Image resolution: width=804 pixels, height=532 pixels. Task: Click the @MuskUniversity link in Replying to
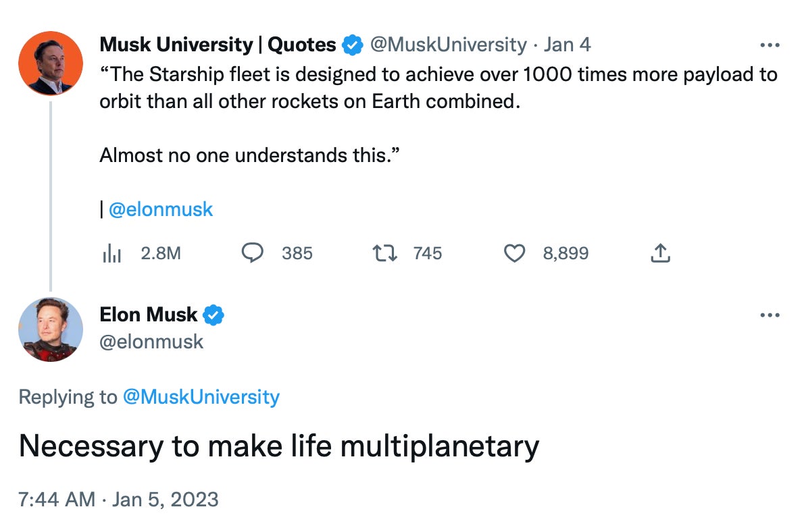(201, 396)
